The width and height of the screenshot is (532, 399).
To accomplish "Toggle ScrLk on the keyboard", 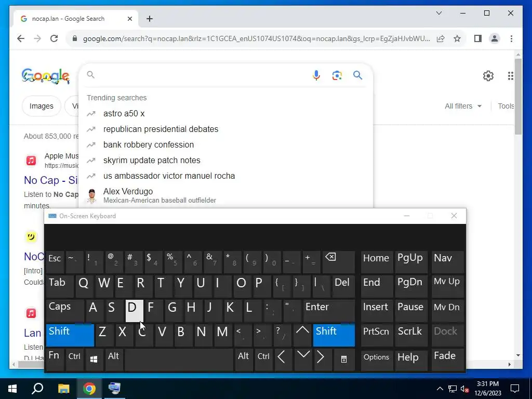I will 410,335.
